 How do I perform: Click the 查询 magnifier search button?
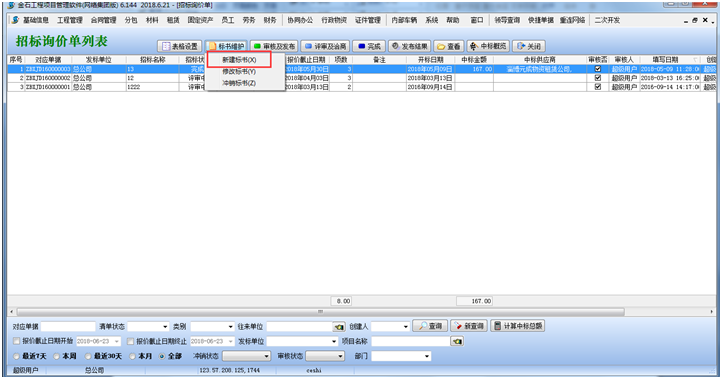coord(430,326)
